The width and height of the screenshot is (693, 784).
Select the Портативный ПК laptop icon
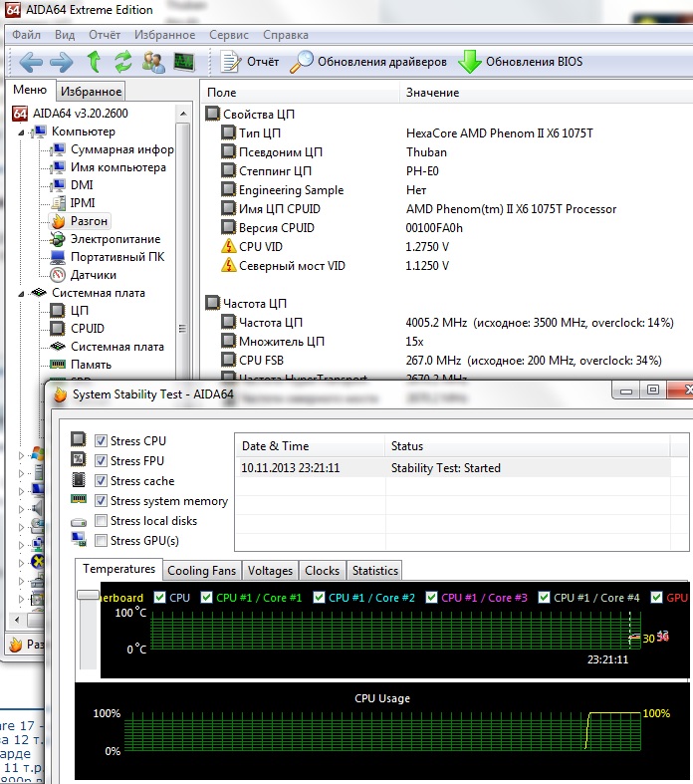click(58, 257)
